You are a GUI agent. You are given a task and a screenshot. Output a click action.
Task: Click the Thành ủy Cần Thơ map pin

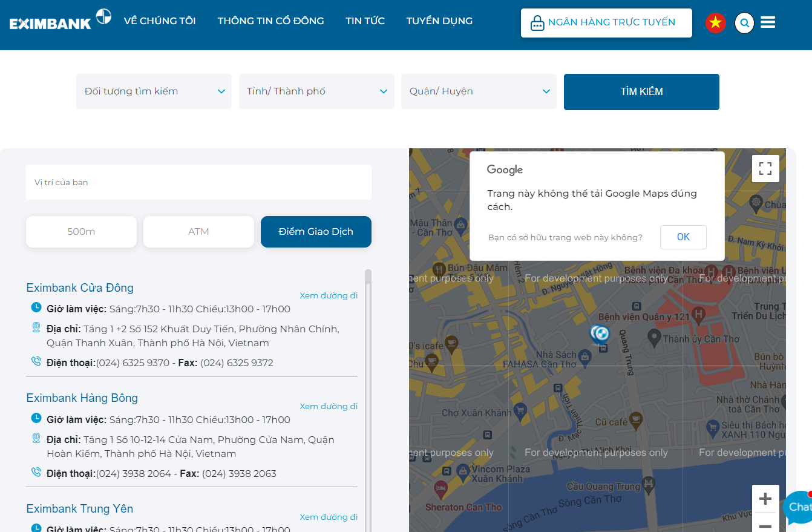coord(654,337)
